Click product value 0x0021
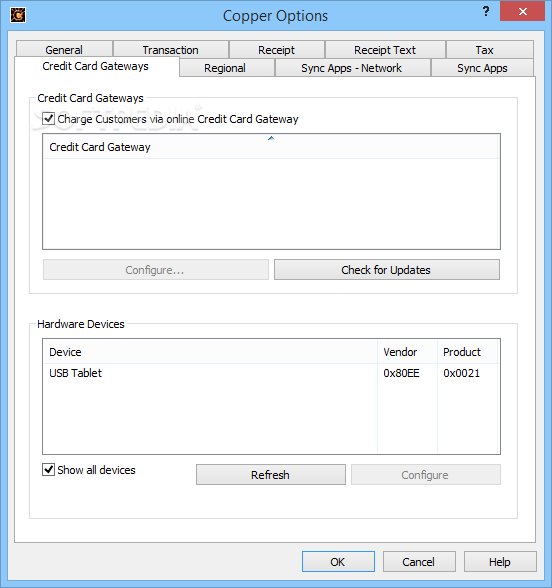Screen dimensions: 552x588 [462, 373]
